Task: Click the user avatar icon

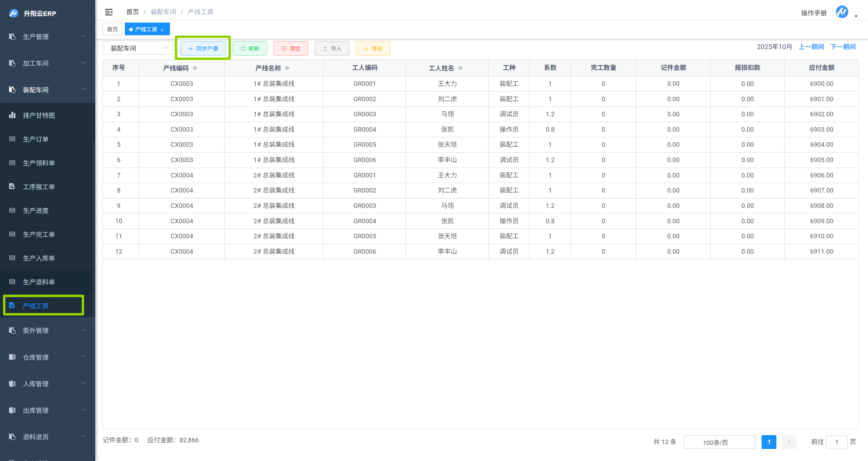Action: 842,12
